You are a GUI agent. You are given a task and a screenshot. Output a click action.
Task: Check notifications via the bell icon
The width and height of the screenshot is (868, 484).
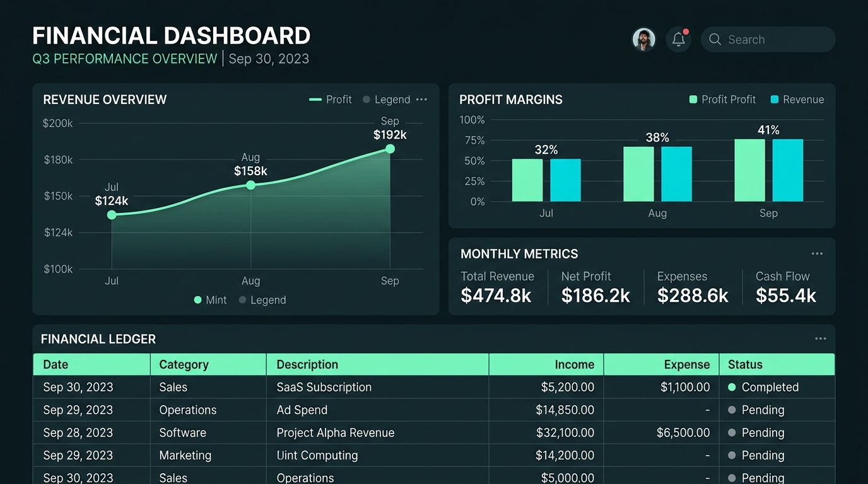pos(679,39)
